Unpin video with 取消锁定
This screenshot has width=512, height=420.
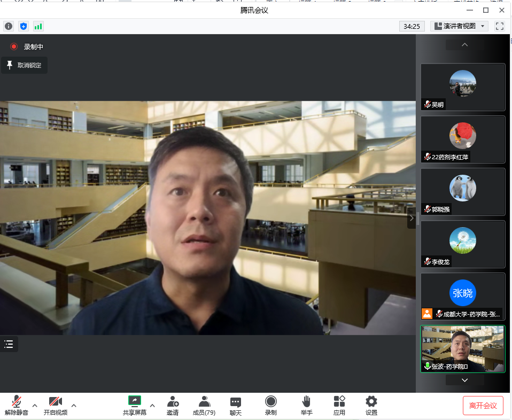point(24,65)
